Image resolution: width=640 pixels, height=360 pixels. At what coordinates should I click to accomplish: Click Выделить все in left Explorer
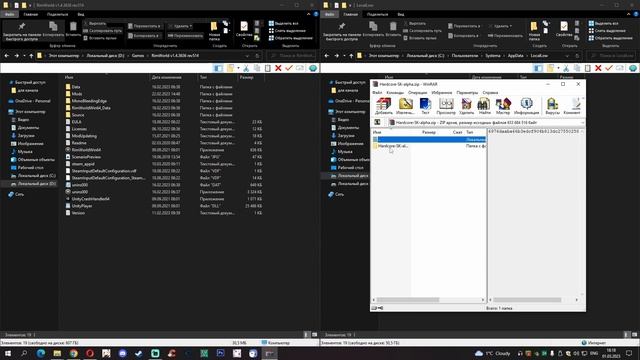[284, 23]
